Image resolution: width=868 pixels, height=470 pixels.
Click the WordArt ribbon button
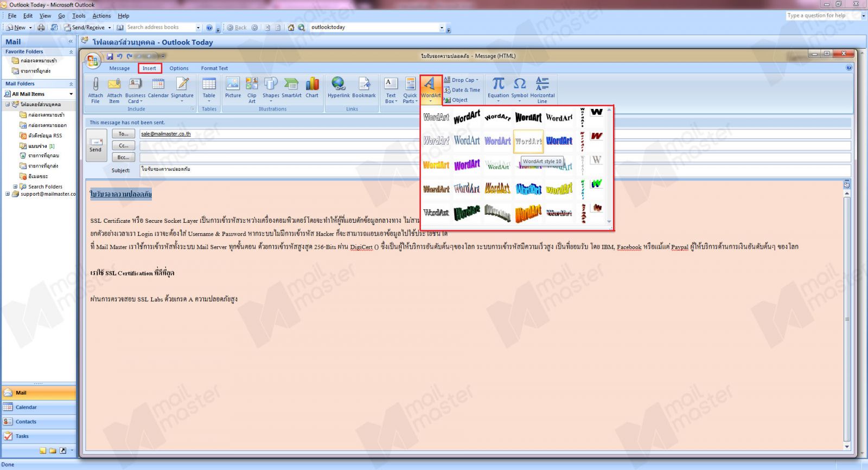(x=431, y=90)
